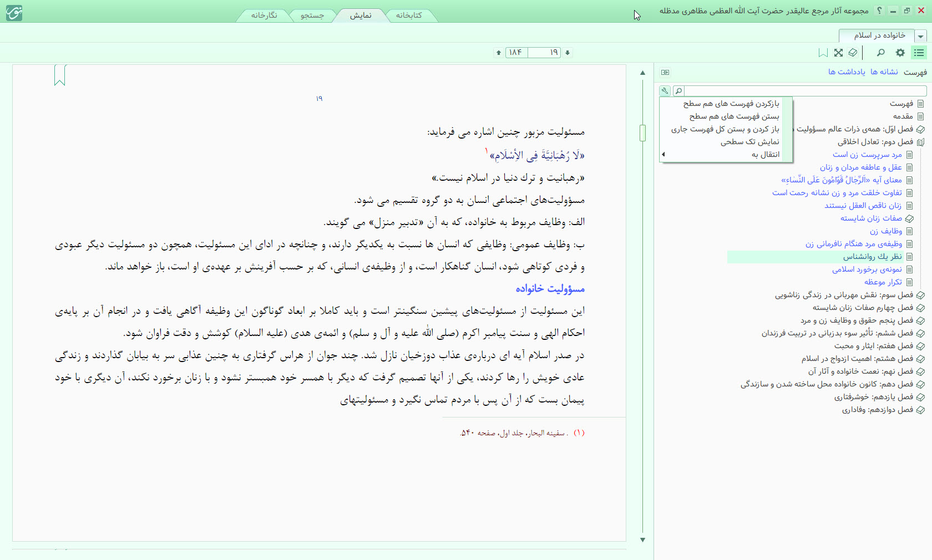Click the bookmark ribbon on the page corner
932x560 pixels.
click(60, 75)
